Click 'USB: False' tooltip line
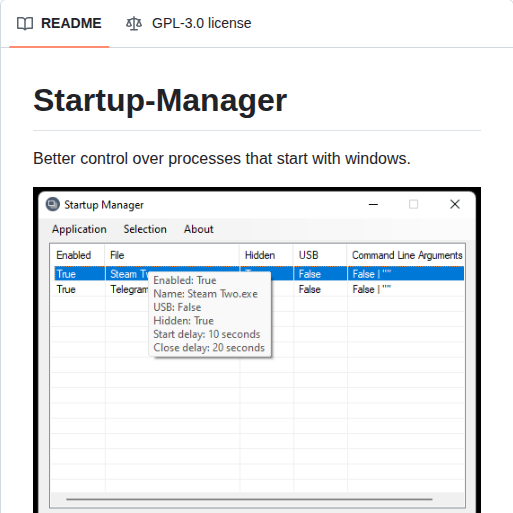Screen dimensions: 513x513 [177, 307]
